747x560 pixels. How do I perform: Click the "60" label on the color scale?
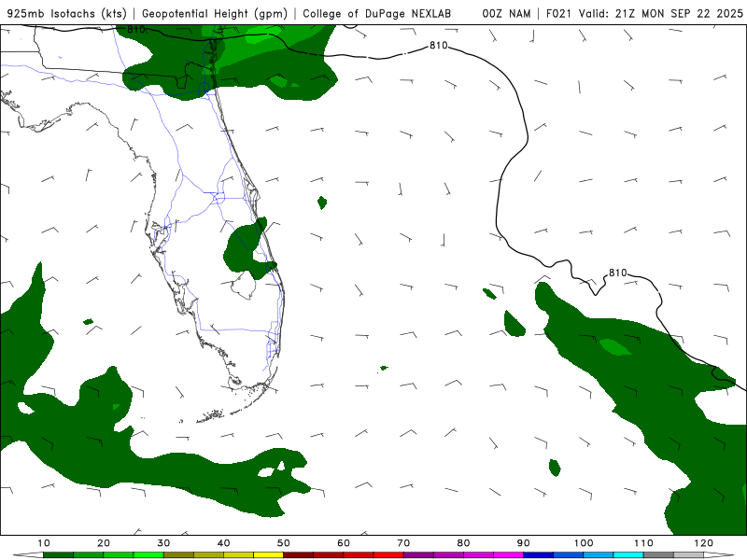(344, 543)
